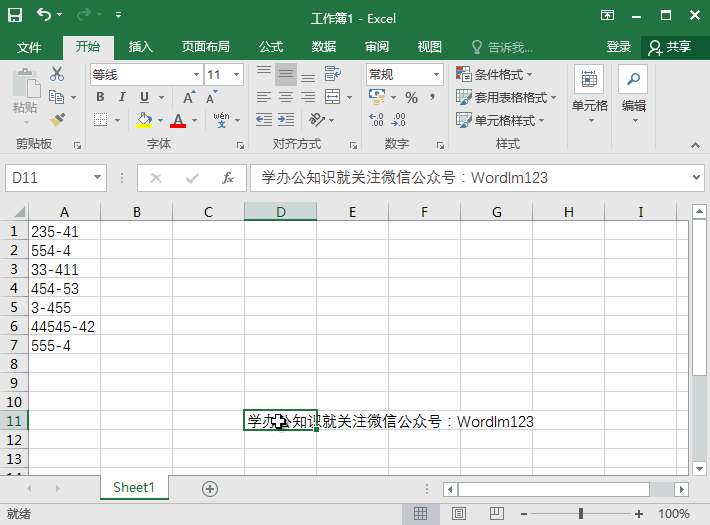The image size is (710, 525).
Task: Open 单元格 cells dropdown
Action: pyautogui.click(x=589, y=95)
